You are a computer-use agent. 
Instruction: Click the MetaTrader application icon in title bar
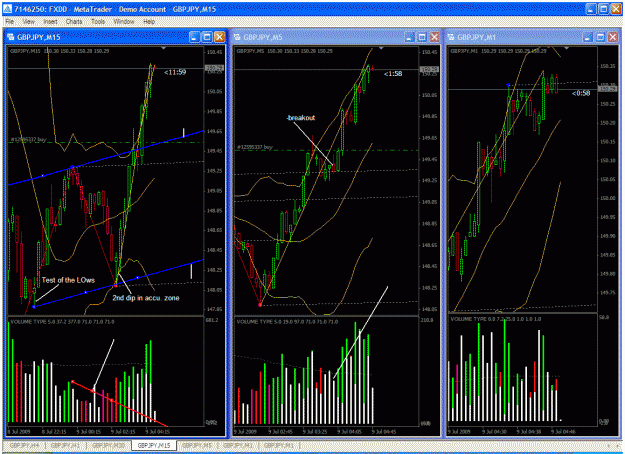click(8, 9)
